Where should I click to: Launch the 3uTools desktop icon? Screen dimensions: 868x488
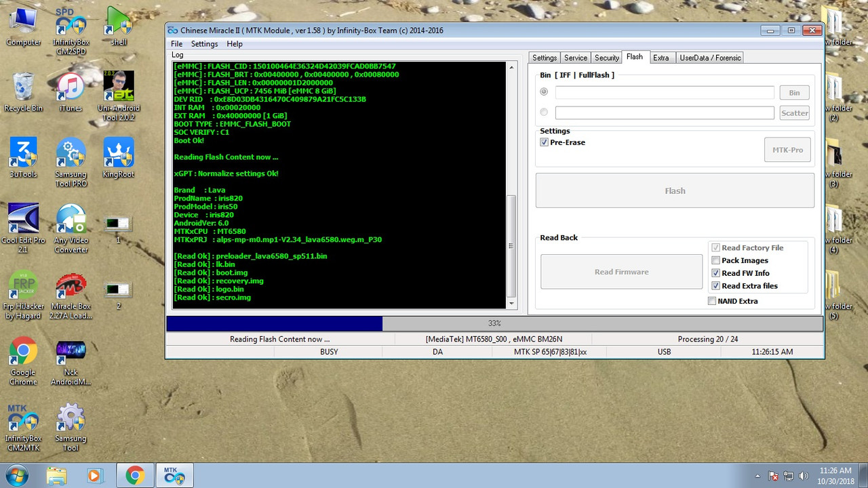click(x=23, y=159)
